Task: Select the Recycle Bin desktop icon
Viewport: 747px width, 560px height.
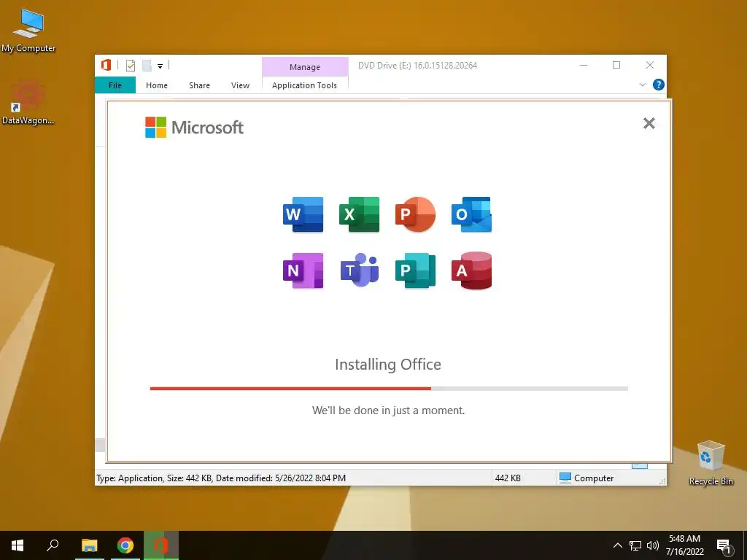Action: [x=711, y=463]
